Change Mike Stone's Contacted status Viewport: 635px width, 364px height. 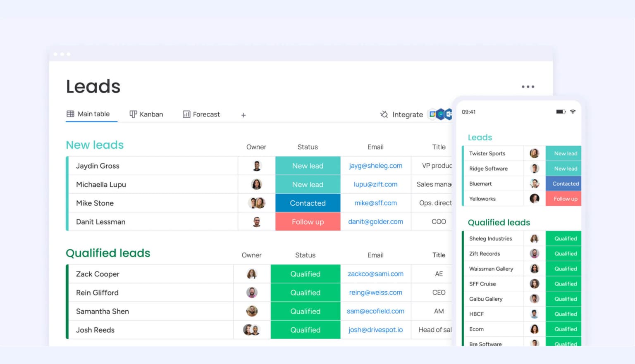(308, 203)
